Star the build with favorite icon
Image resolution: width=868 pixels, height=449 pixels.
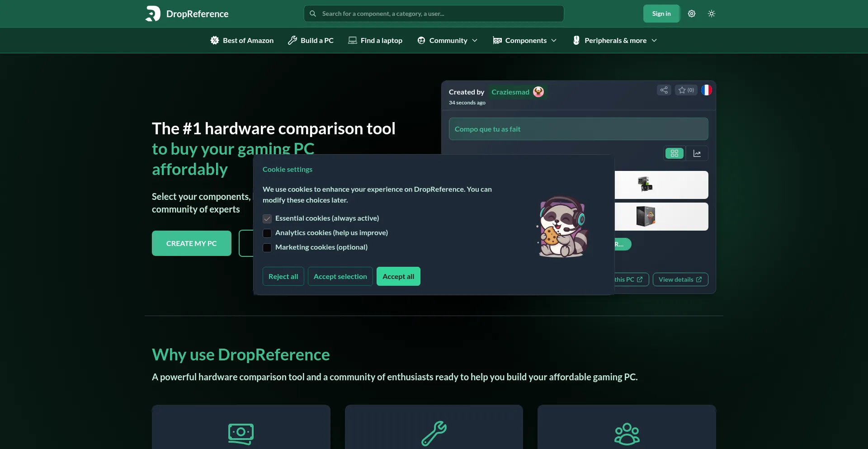point(686,90)
